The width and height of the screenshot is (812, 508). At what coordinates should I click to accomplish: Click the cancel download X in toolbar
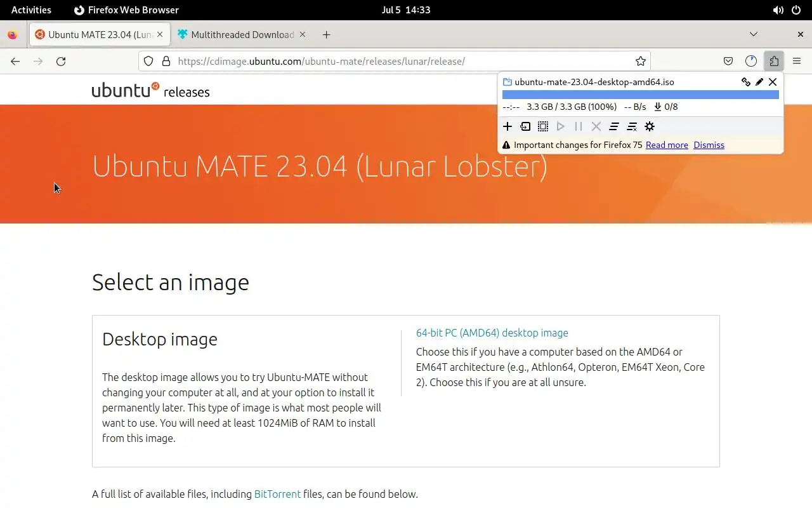[596, 126]
